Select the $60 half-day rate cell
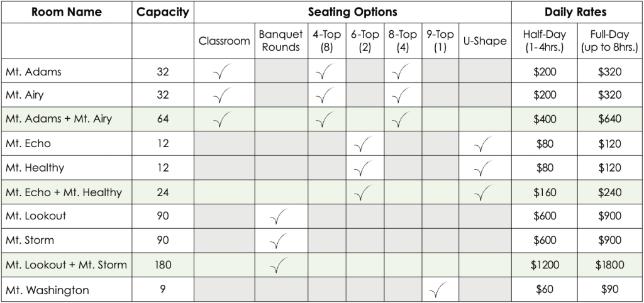The height and width of the screenshot is (303, 644). tap(545, 290)
